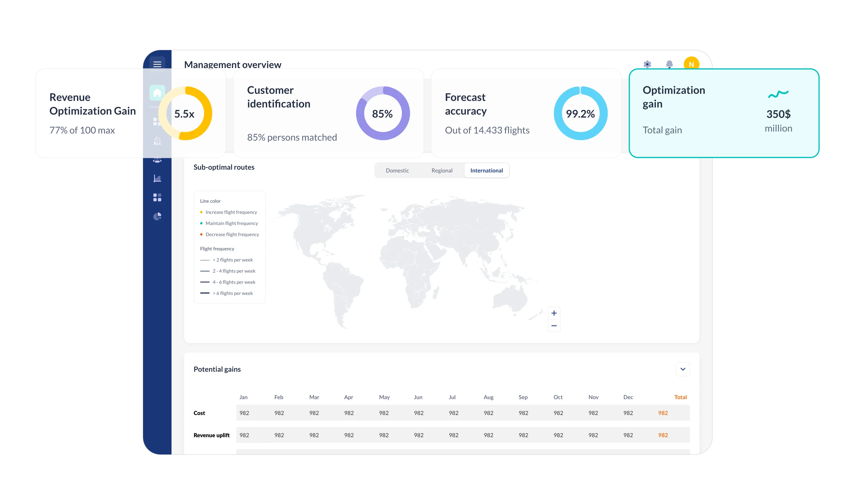Select the International routes tab
855x504 pixels.
tap(486, 171)
